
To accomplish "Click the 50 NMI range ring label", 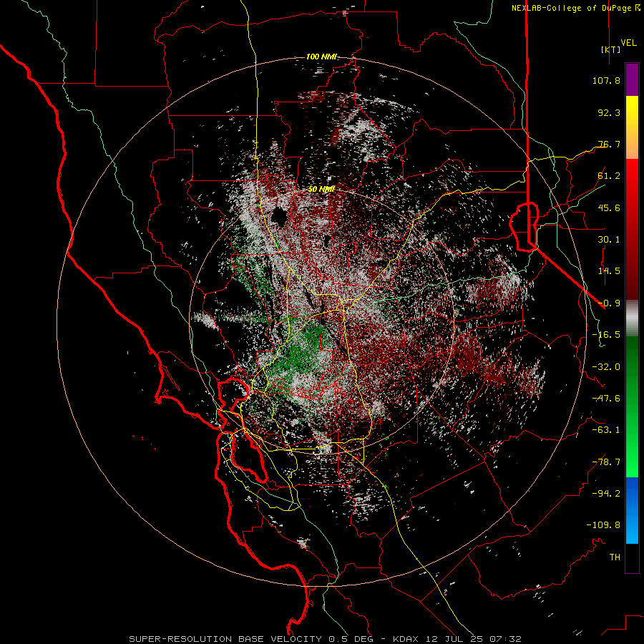I will point(321,190).
